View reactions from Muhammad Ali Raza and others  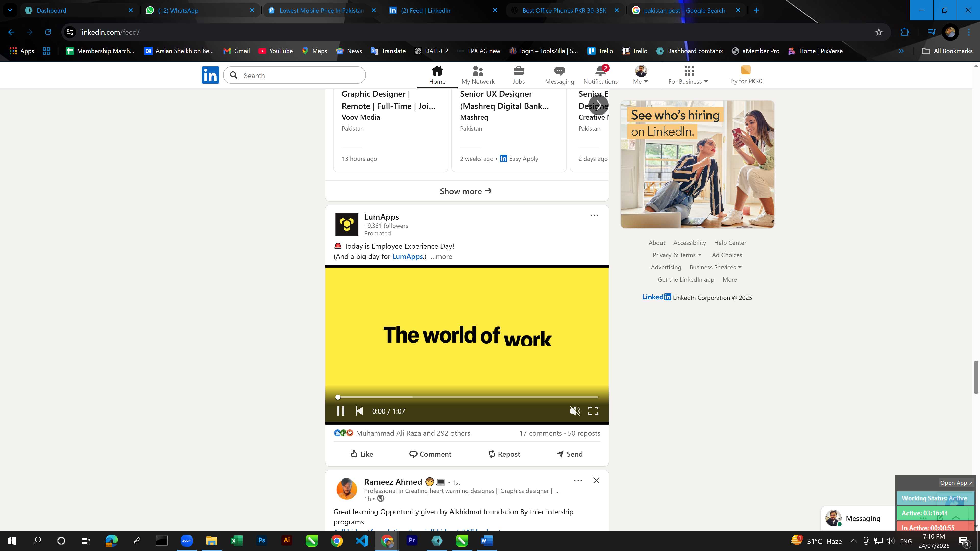point(402,433)
